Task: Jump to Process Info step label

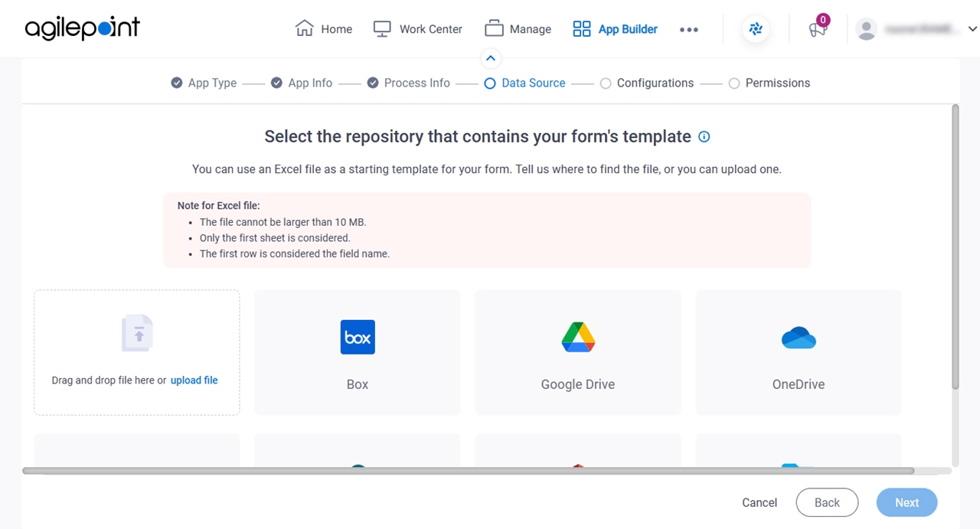Action: (416, 83)
